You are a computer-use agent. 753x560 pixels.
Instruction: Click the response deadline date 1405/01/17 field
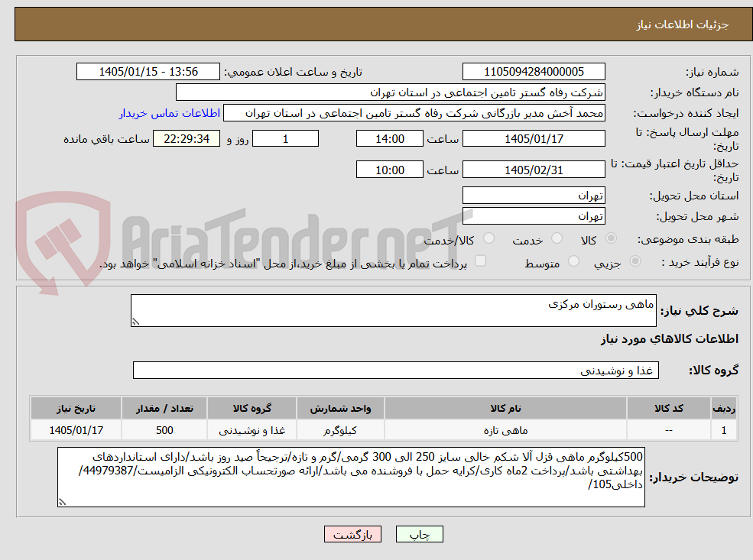pyautogui.click(x=534, y=139)
